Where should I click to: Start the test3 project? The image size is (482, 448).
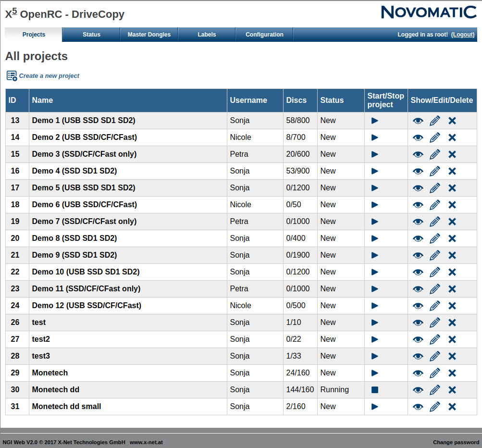(375, 356)
